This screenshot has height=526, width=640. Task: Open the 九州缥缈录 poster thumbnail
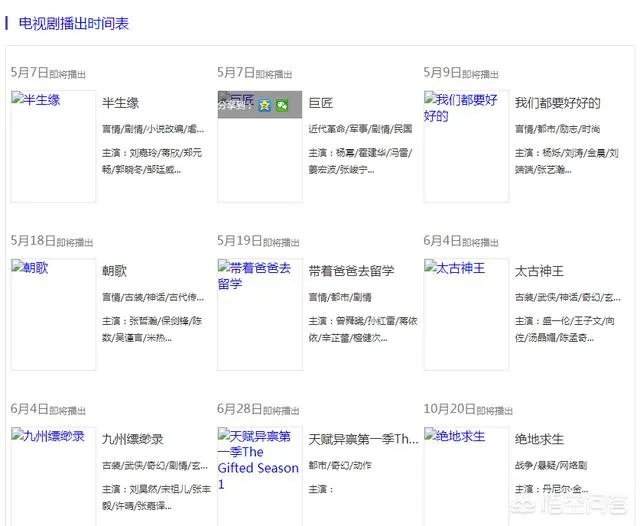coord(53,476)
